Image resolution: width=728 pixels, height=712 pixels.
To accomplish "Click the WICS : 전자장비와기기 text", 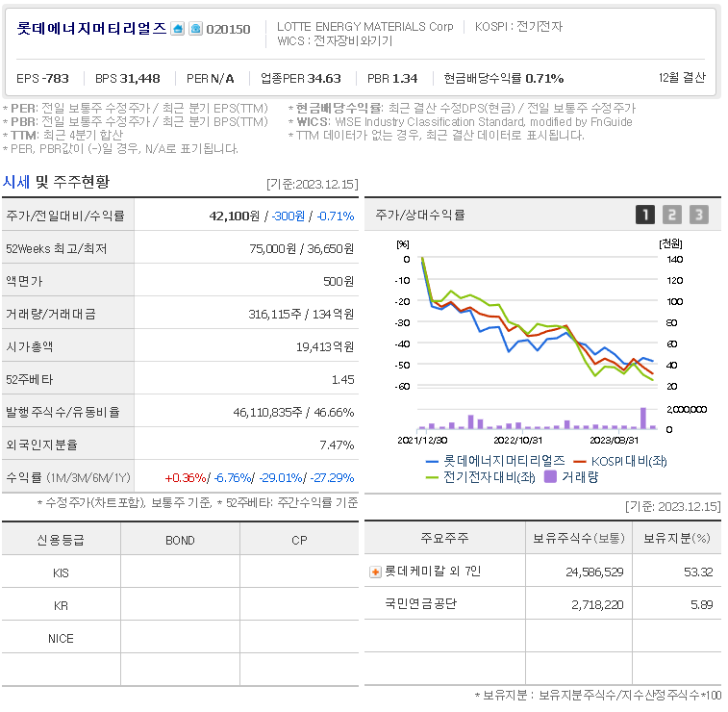I will pos(335,41).
